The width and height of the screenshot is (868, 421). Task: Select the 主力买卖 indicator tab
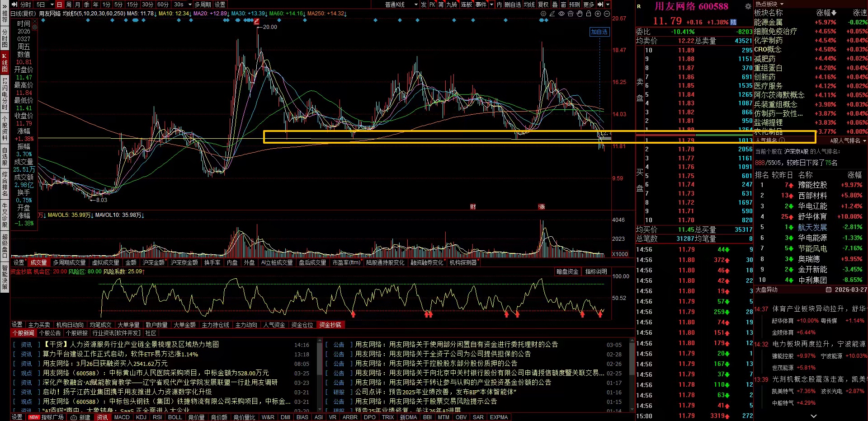coord(39,325)
